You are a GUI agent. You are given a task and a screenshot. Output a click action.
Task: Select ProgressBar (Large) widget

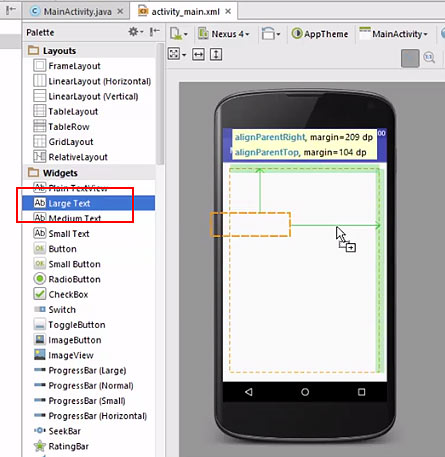pyautogui.click(x=89, y=370)
